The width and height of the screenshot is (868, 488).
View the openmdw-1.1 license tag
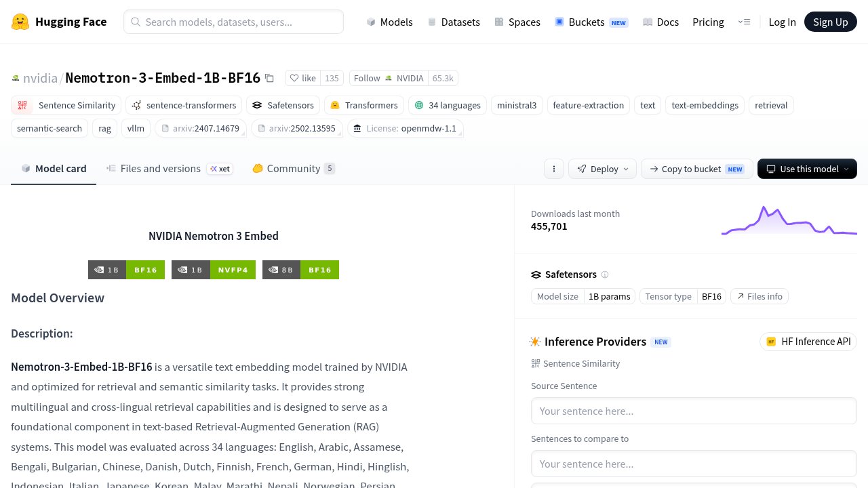click(405, 128)
